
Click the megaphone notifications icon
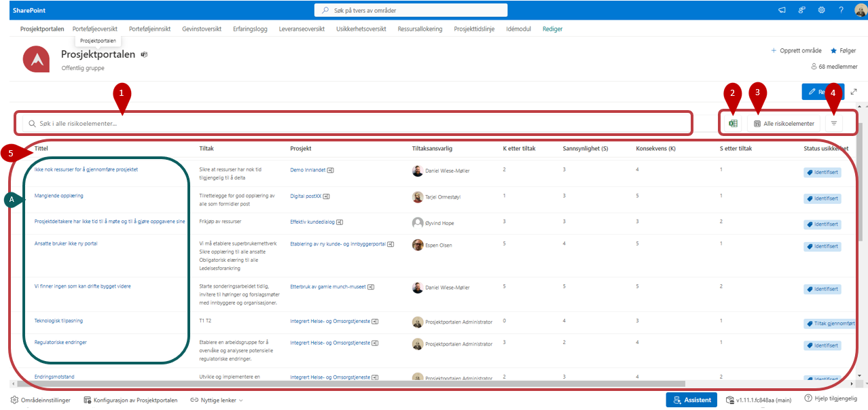pyautogui.click(x=782, y=10)
